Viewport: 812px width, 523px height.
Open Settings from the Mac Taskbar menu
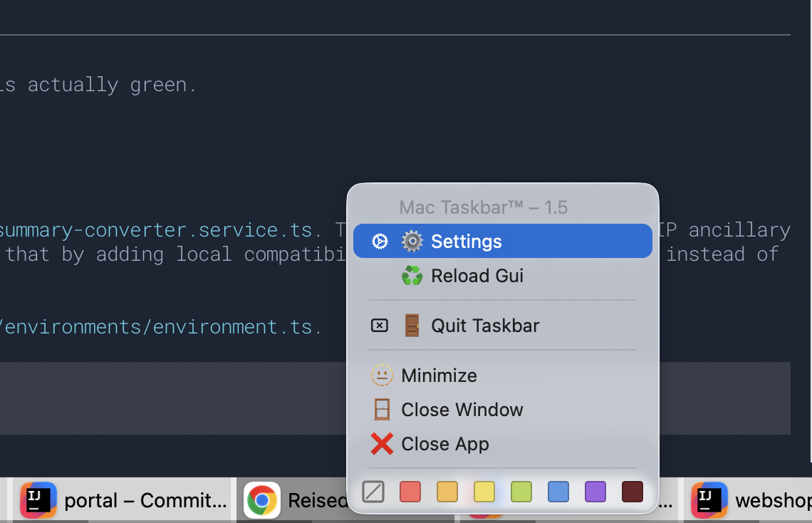502,242
